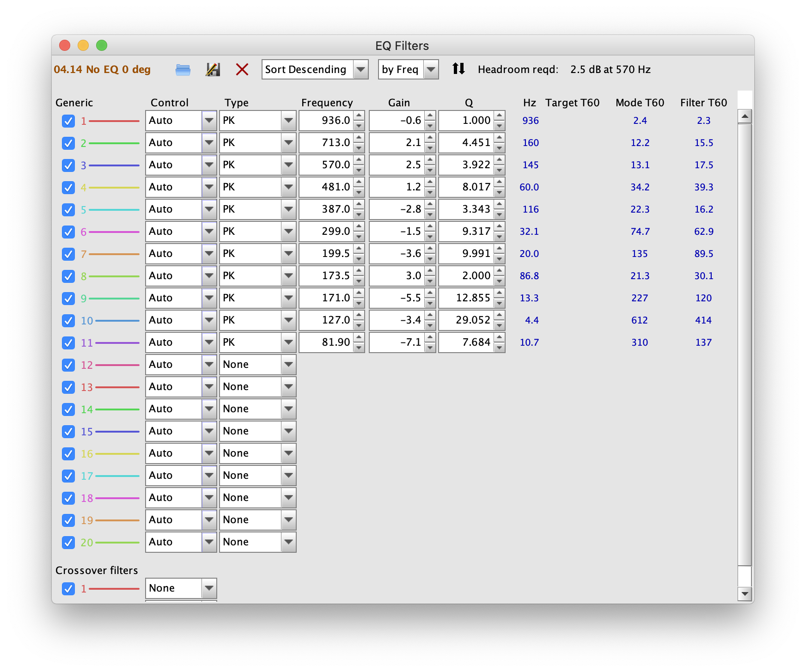Click Q field showing 8.017

point(466,187)
